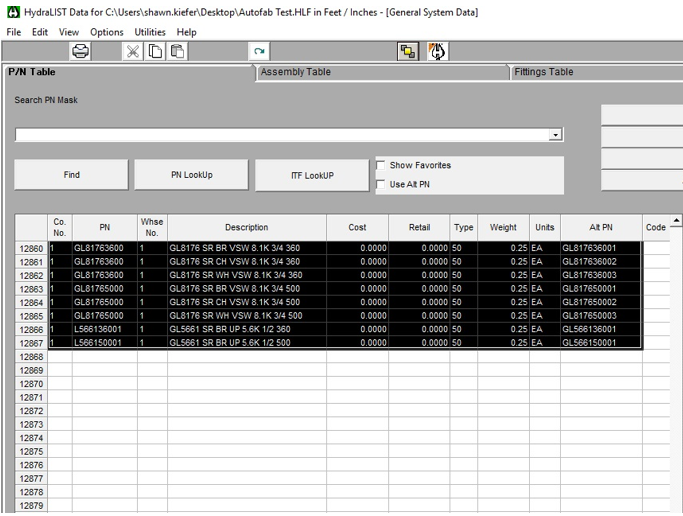
Task: Click the Units column header
Action: (544, 227)
